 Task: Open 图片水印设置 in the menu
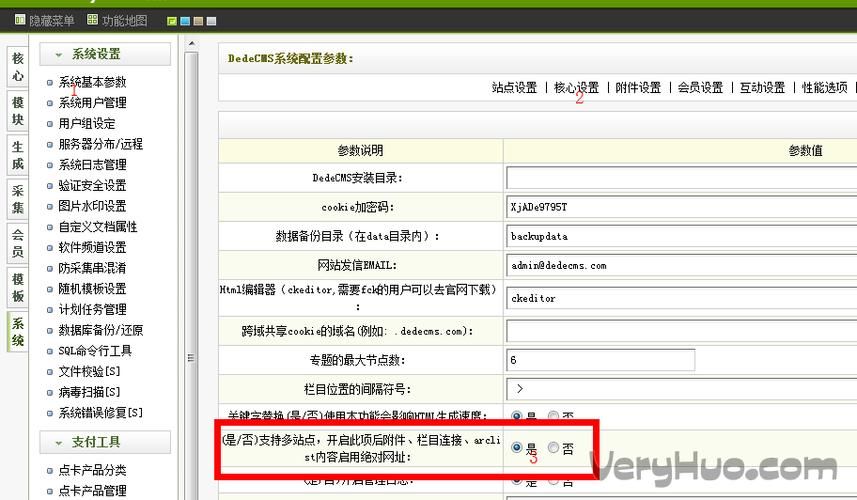click(92, 207)
